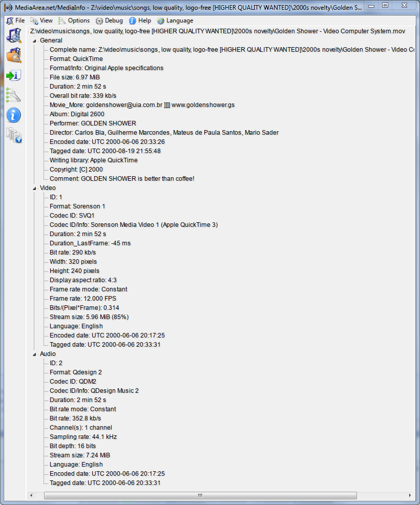Open Preferences via the wrench sidebar icon

(x=14, y=95)
